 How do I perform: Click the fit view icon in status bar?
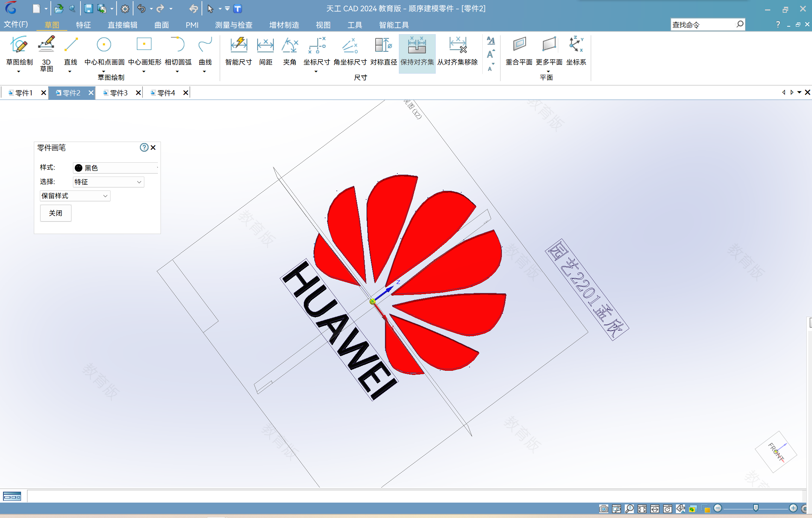642,509
